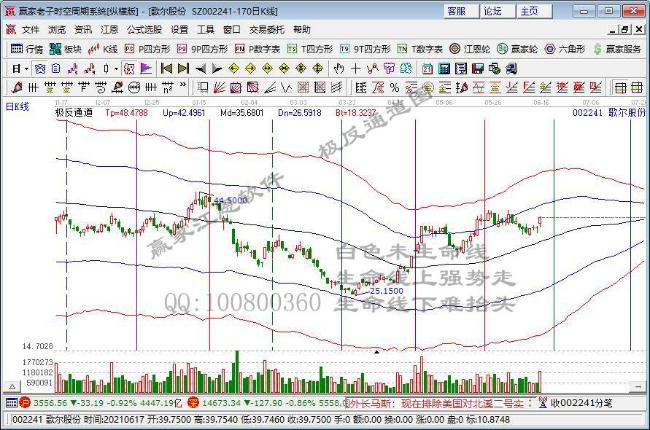Click the 极反通道 indicator name
Screen dimensions: 650x430
(74, 112)
